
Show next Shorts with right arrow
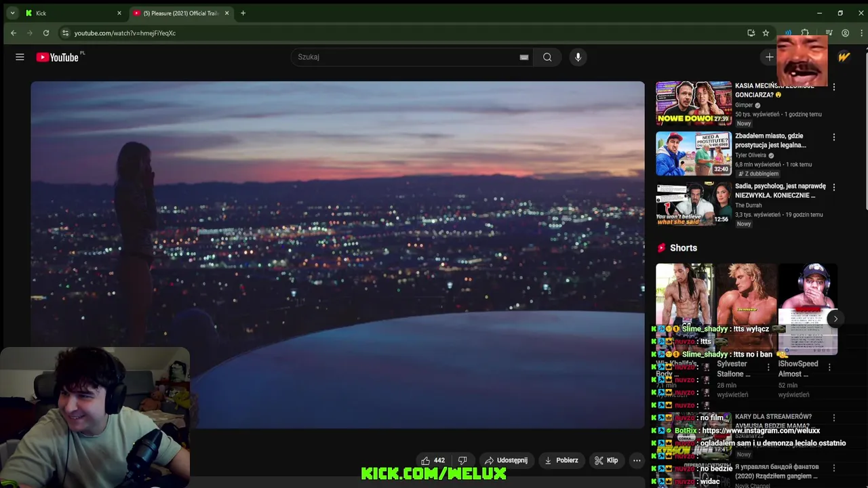pyautogui.click(x=835, y=319)
